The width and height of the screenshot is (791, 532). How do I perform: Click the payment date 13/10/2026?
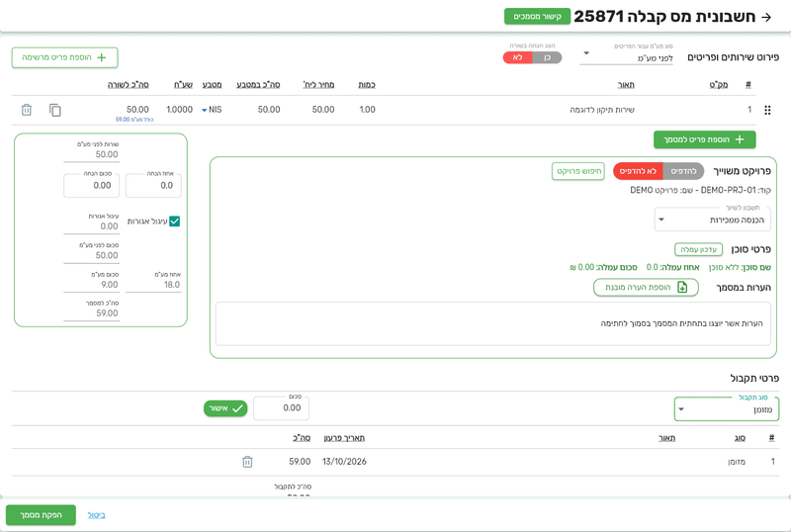click(x=344, y=462)
